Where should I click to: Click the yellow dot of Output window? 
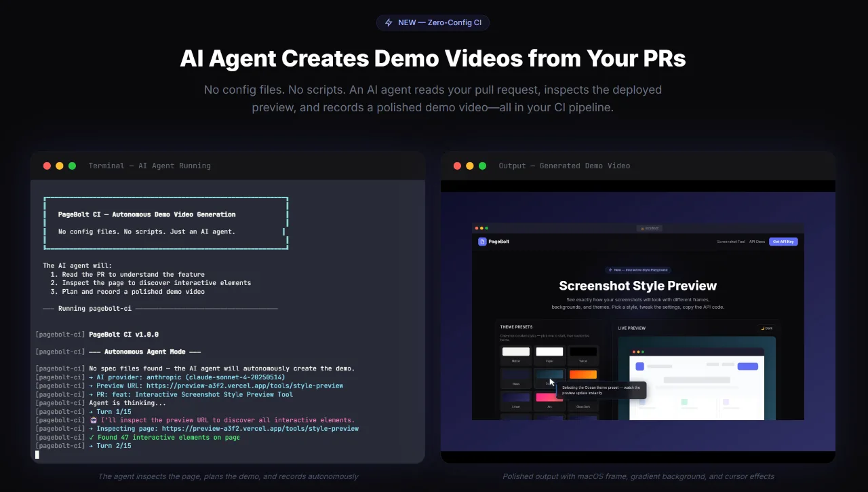[470, 166]
